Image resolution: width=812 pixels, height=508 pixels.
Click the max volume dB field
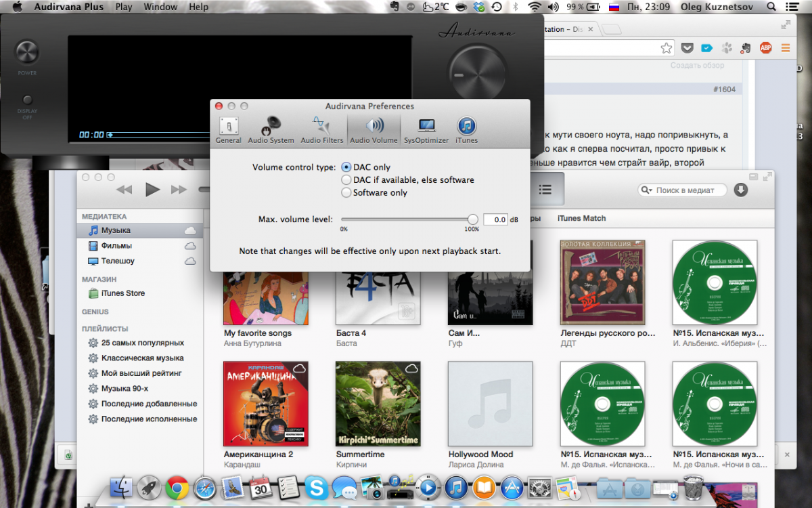495,219
